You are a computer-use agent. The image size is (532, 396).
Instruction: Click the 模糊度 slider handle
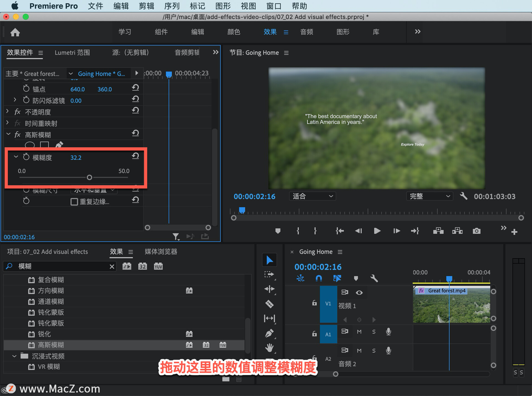coord(89,177)
